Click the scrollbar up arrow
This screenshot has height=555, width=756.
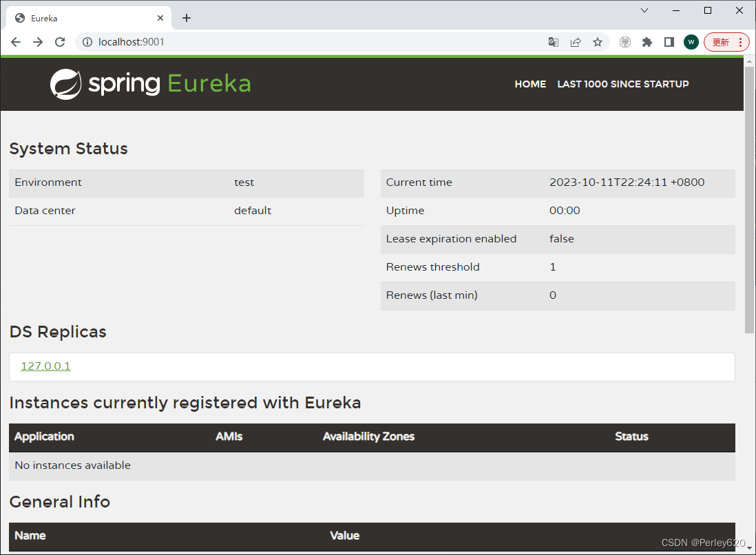tap(749, 62)
